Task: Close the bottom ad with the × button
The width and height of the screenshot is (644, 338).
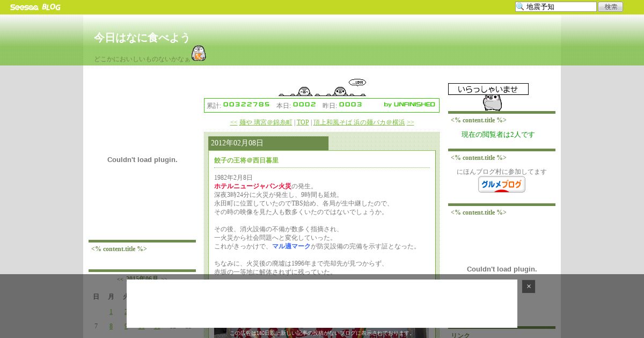Action: coord(529,286)
